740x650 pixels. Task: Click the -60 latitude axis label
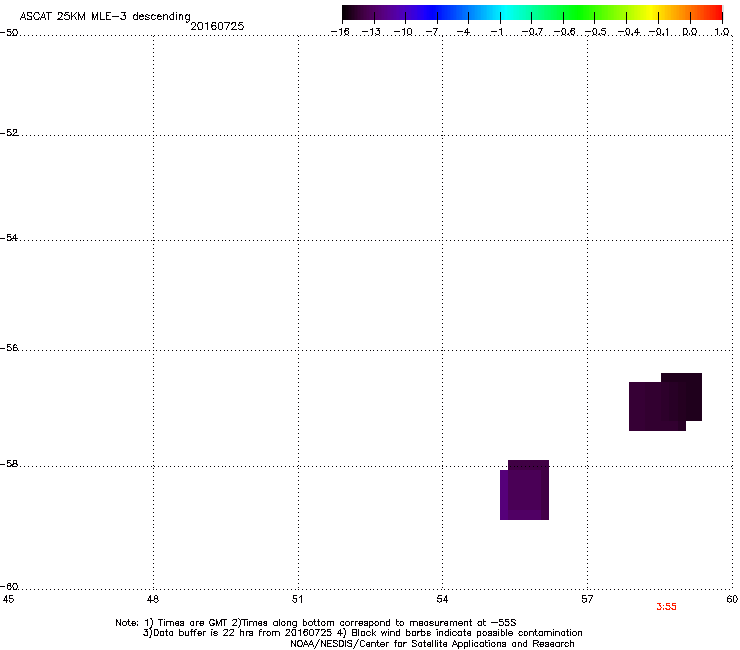[x=9, y=587]
